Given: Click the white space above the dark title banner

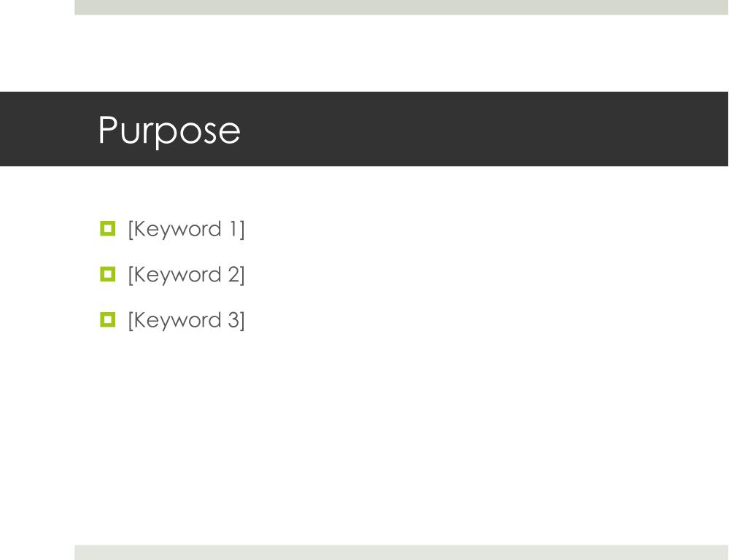Looking at the screenshot, I should [401, 53].
